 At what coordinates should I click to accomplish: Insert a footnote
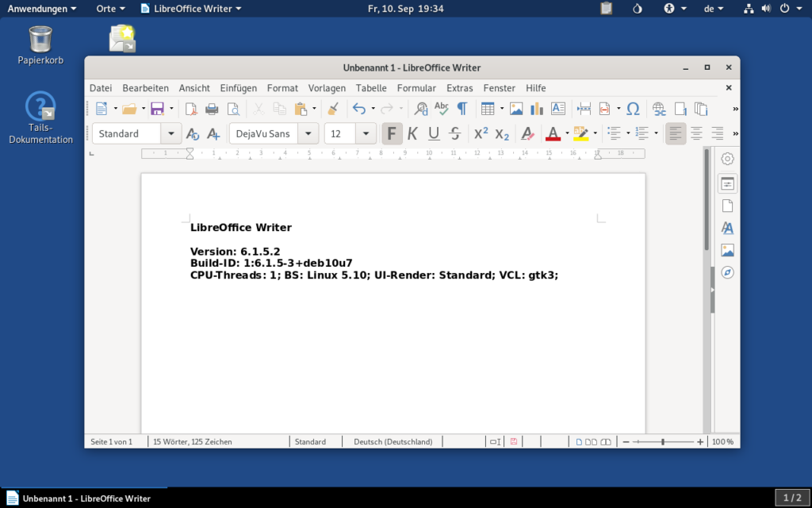coord(680,108)
